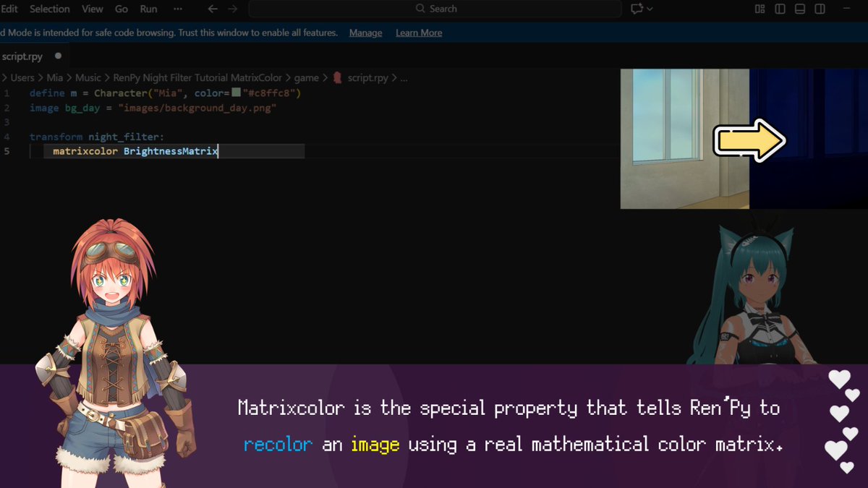This screenshot has width=868, height=488.
Task: Toggle the secondary side bar
Action: tap(820, 9)
